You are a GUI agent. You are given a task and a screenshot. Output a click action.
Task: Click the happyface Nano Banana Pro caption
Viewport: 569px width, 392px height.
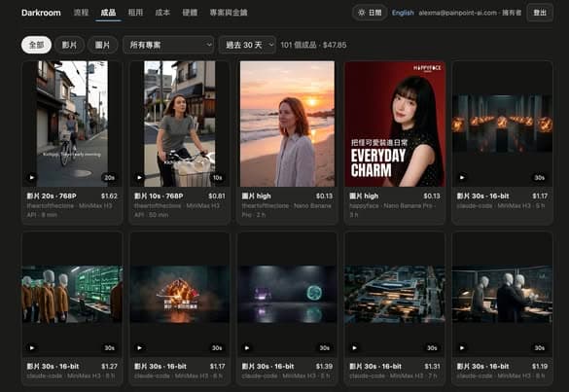[394, 210]
